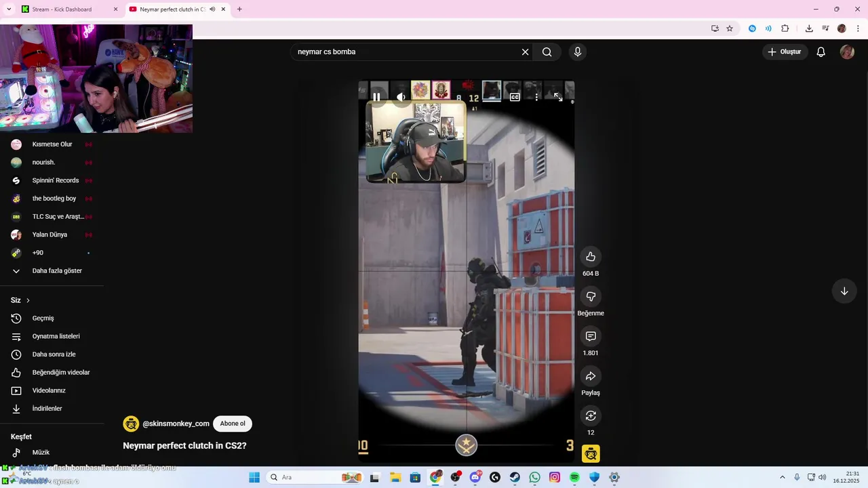Image resolution: width=868 pixels, height=488 pixels.
Task: Open the video's three-dot options menu
Action: click(x=536, y=97)
